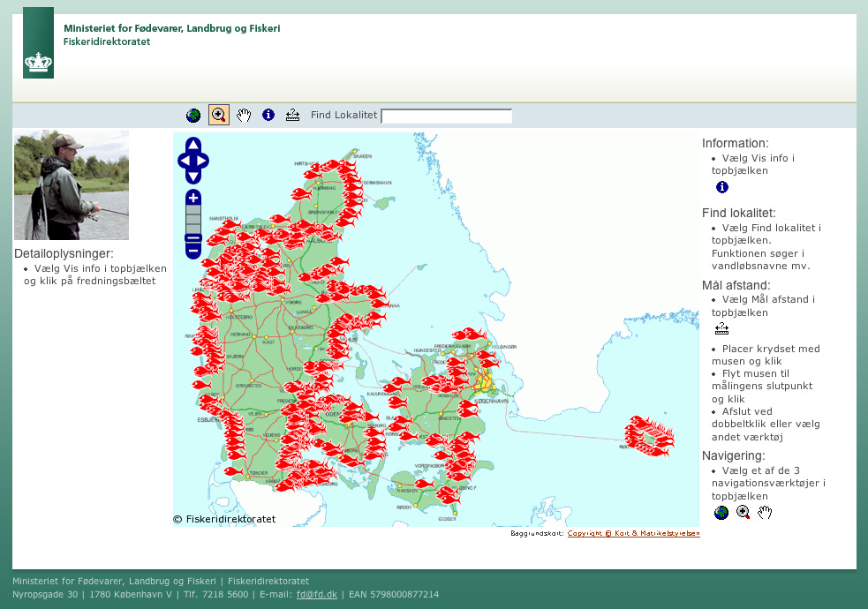Pan the map right with the right arrow
The height and width of the screenshot is (609, 868).
pos(203,161)
